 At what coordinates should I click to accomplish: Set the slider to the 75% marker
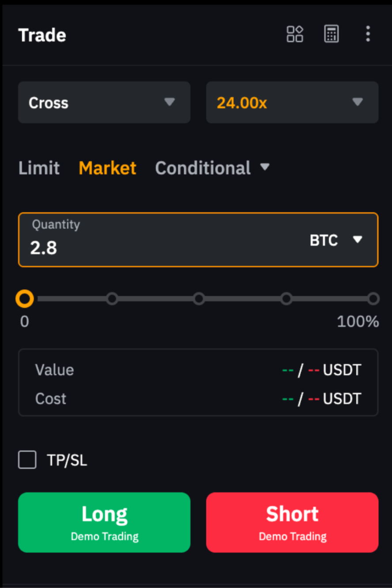click(286, 299)
